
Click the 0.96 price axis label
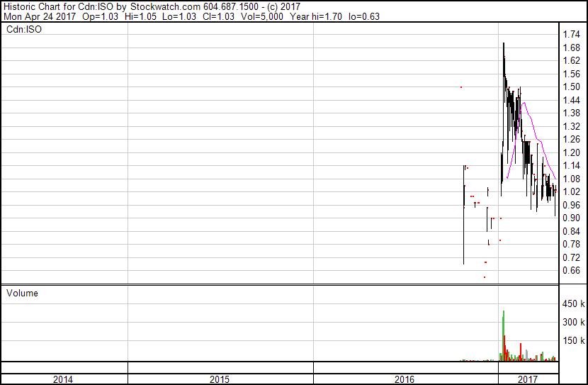coord(572,205)
